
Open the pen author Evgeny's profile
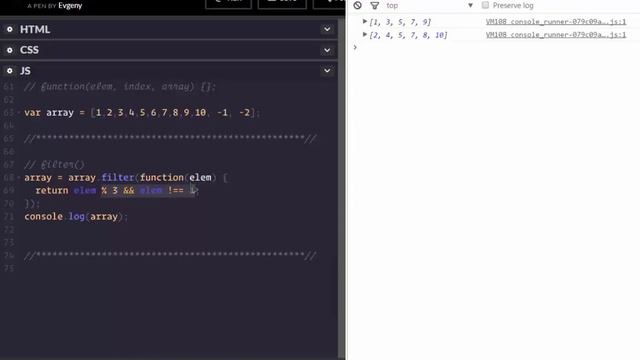pyautogui.click(x=70, y=6)
